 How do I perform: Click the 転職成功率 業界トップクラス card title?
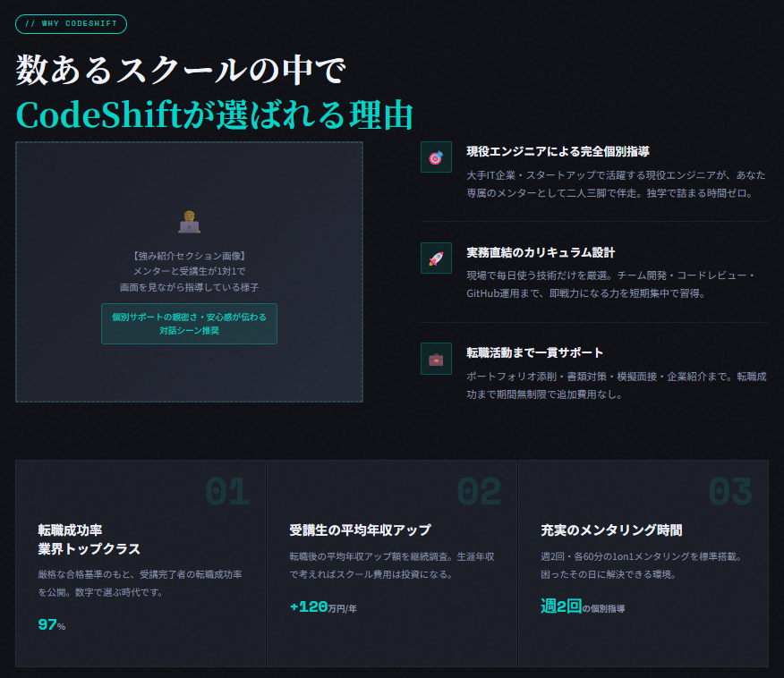click(x=89, y=539)
